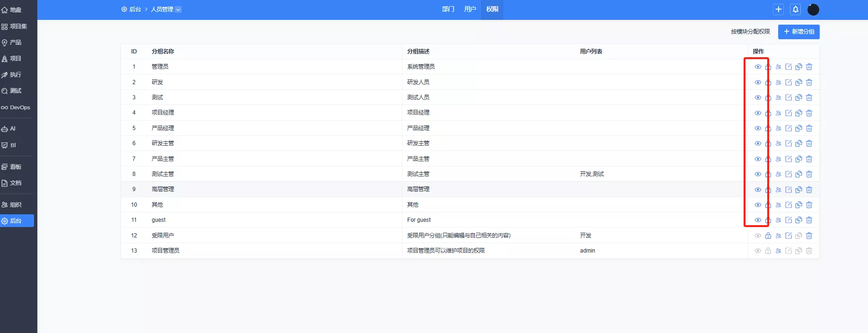
Task: Click the notification bell icon
Action: click(x=796, y=9)
